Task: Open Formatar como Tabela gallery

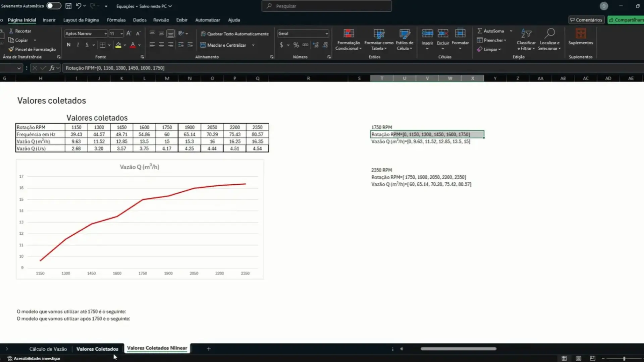Action: [x=379, y=40]
